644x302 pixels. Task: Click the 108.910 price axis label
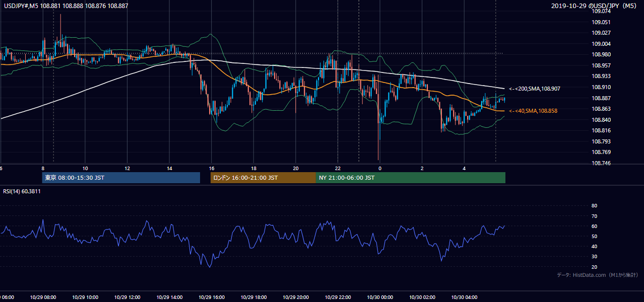click(x=601, y=87)
